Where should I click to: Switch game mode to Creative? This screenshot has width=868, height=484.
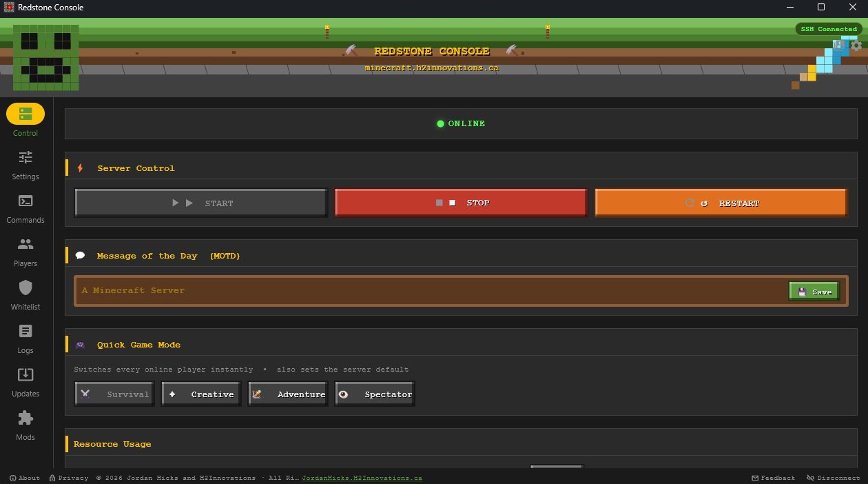201,394
